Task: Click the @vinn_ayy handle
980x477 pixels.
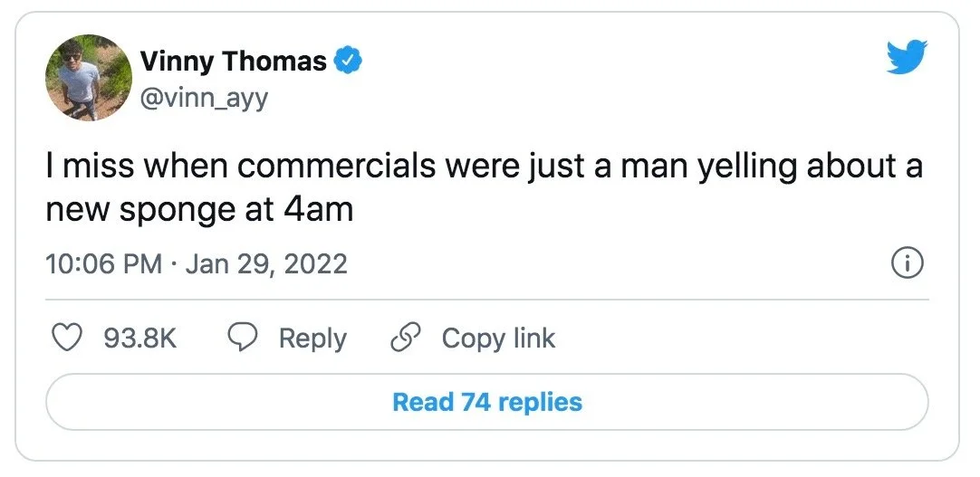Action: click(204, 98)
